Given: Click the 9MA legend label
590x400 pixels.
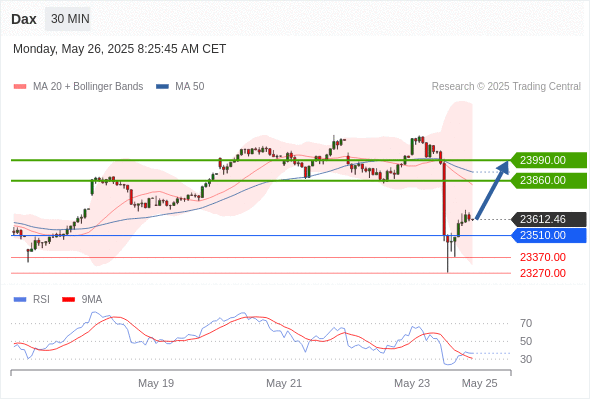Looking at the screenshot, I should coord(92,300).
